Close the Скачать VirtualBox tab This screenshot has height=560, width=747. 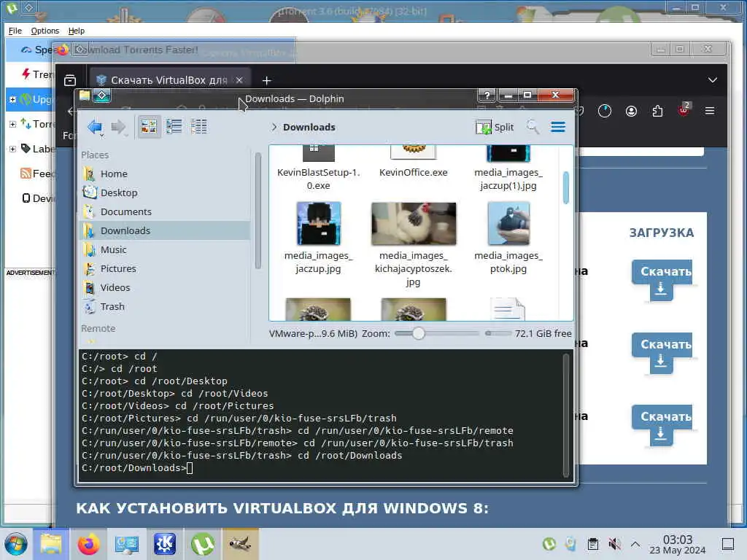click(239, 80)
